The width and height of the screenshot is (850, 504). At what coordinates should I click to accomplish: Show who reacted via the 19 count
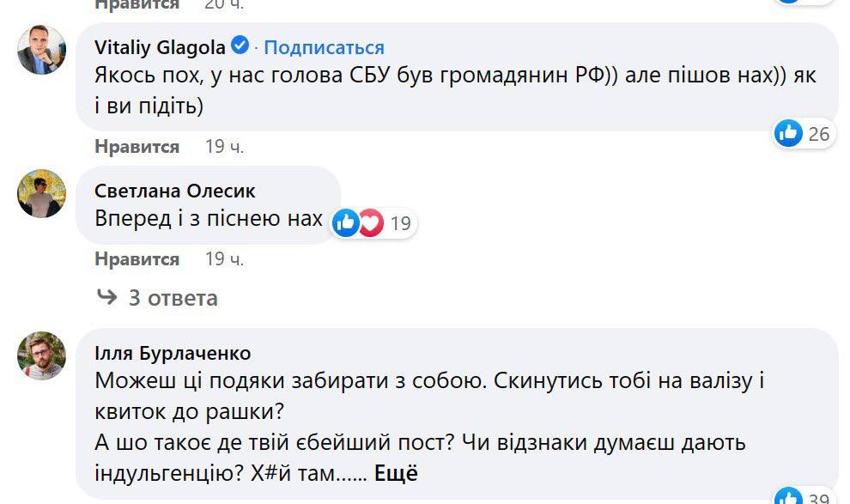pos(400,224)
